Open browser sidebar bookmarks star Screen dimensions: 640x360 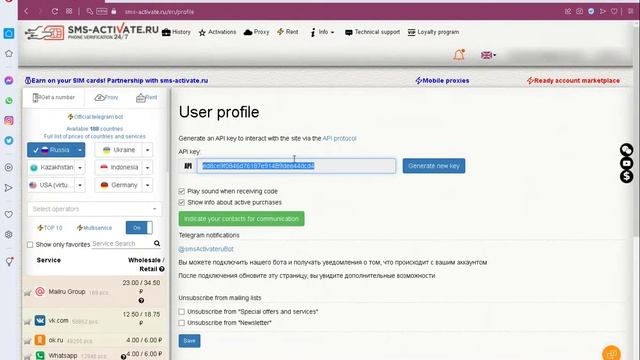9,53
